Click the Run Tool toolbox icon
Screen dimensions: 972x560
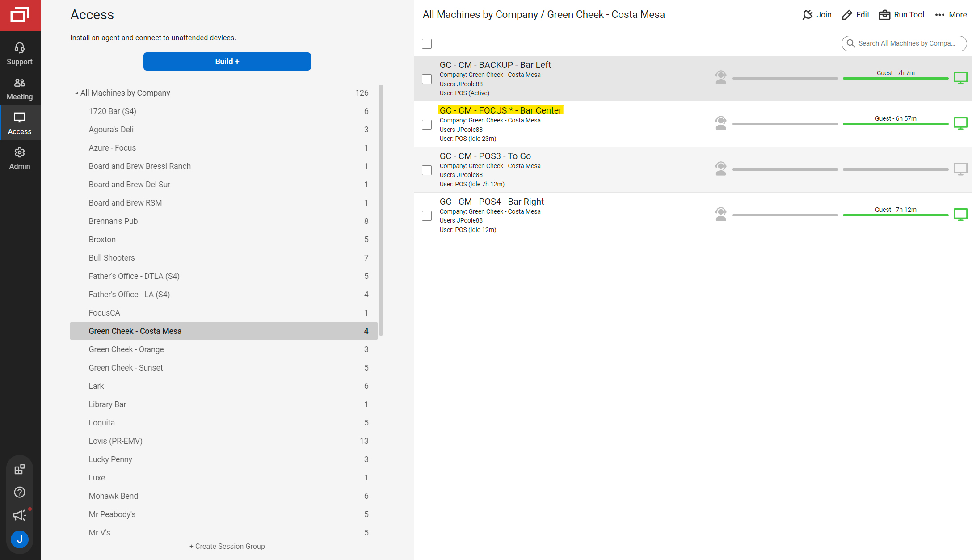pyautogui.click(x=885, y=15)
